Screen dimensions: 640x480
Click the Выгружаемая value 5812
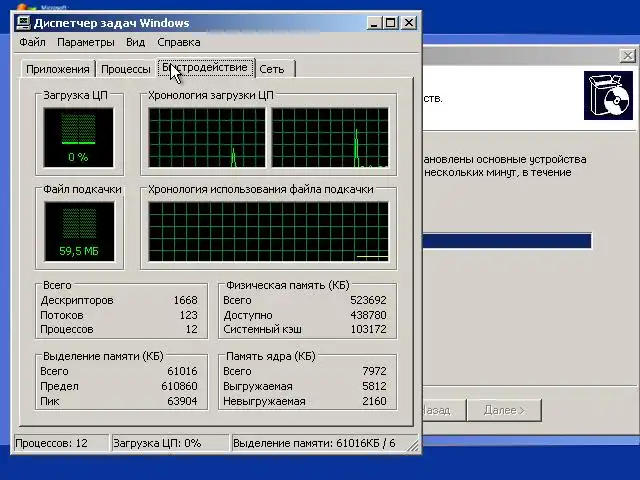[374, 386]
